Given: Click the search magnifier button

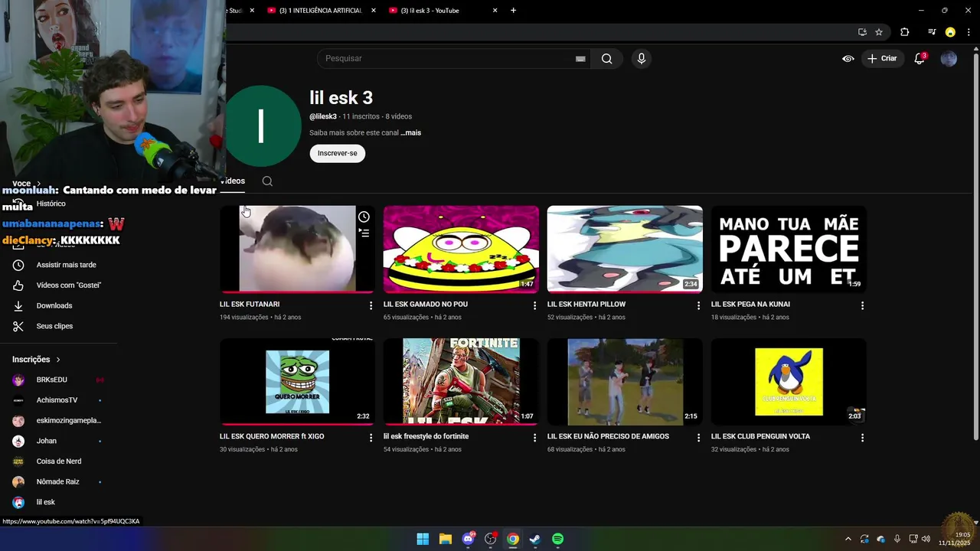Looking at the screenshot, I should [x=606, y=58].
